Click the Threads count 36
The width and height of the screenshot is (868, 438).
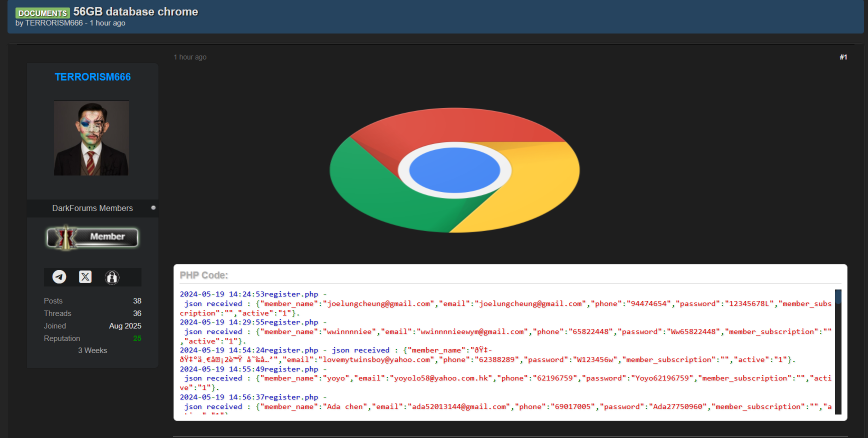point(137,313)
